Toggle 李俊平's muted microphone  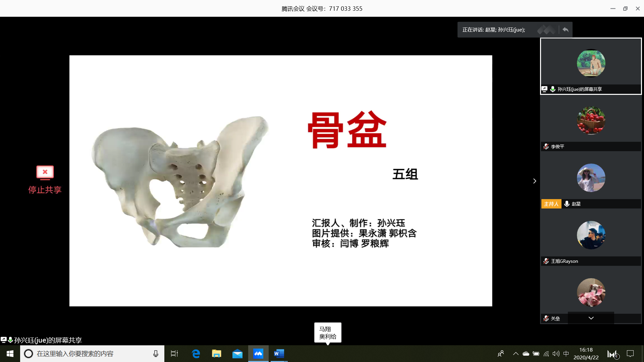tap(546, 146)
